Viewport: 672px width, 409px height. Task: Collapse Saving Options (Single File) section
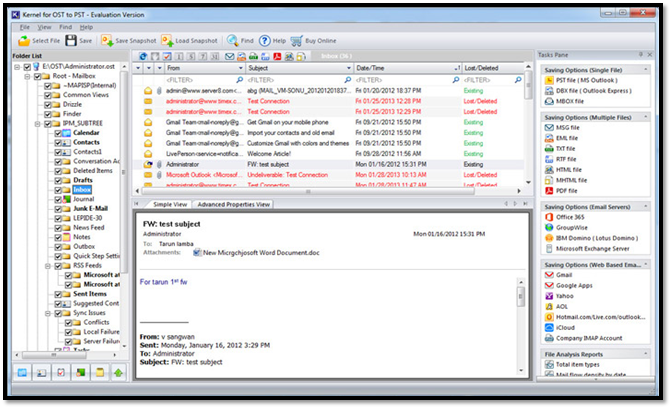click(645, 69)
